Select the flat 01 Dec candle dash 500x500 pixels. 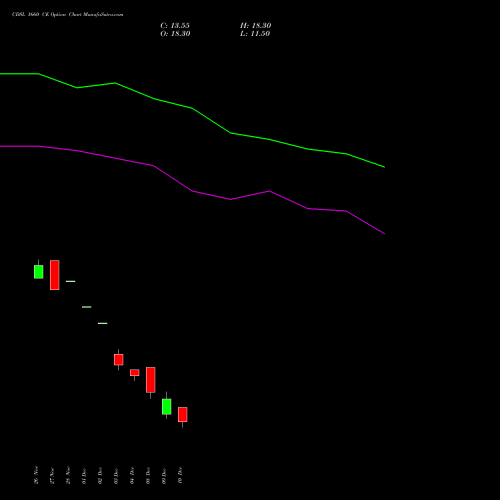[87, 307]
